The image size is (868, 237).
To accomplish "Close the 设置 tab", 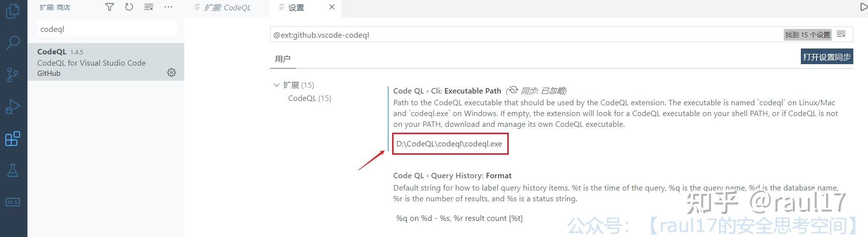I will (332, 7).
